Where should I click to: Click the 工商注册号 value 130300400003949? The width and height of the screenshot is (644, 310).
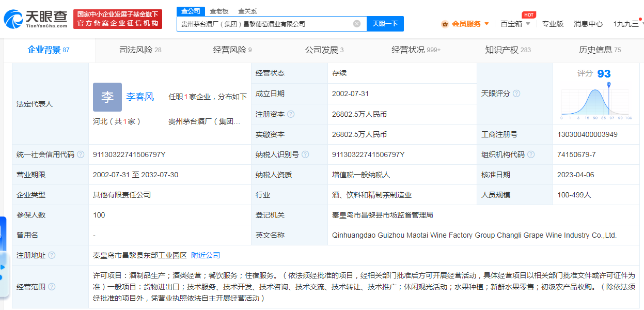coord(587,134)
